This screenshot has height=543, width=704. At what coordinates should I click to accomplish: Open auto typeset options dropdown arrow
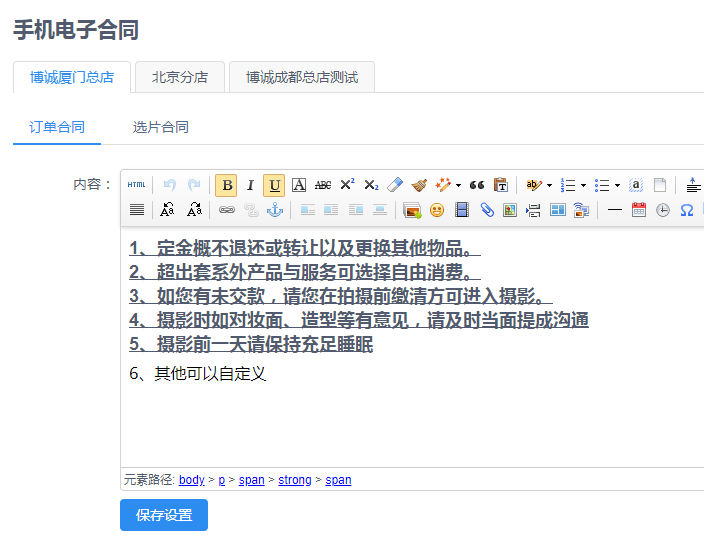click(x=458, y=185)
